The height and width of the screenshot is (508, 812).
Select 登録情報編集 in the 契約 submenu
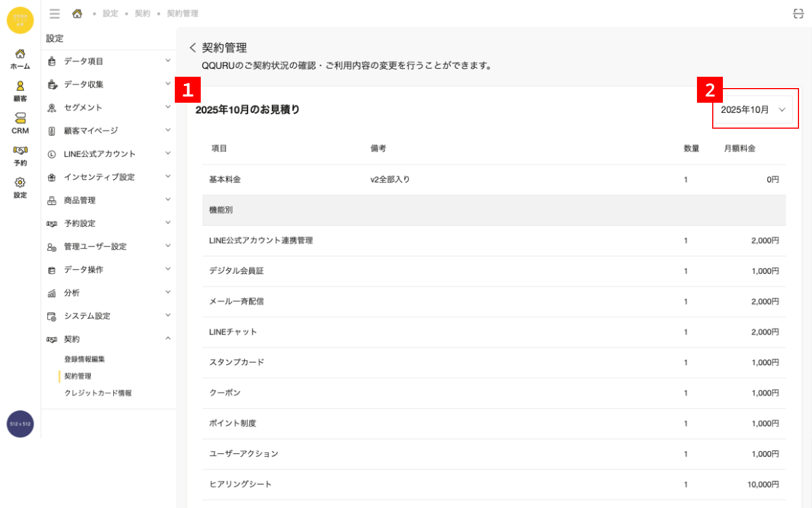[x=85, y=359]
